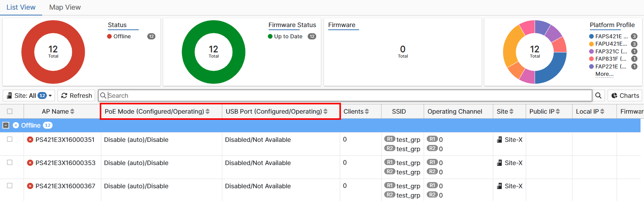Click the Refresh icon button
This screenshot has width=644, height=201.
pos(65,95)
